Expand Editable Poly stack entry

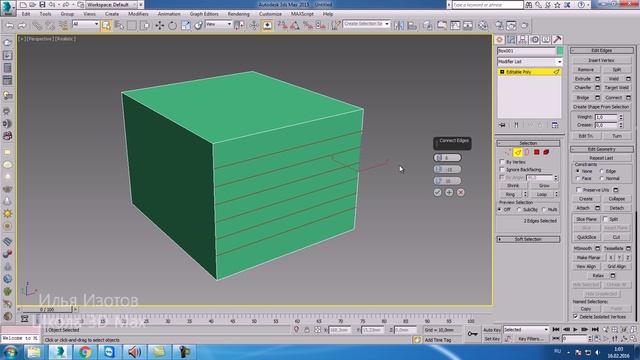[502, 72]
